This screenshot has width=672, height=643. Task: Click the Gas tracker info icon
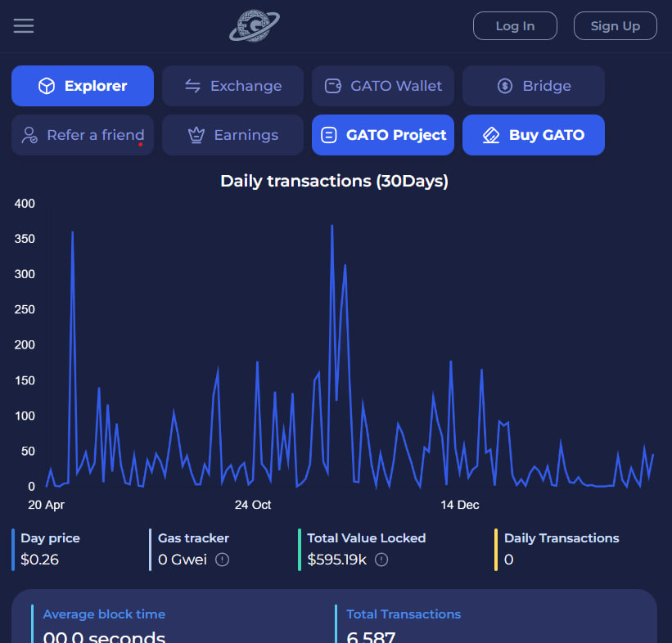222,560
